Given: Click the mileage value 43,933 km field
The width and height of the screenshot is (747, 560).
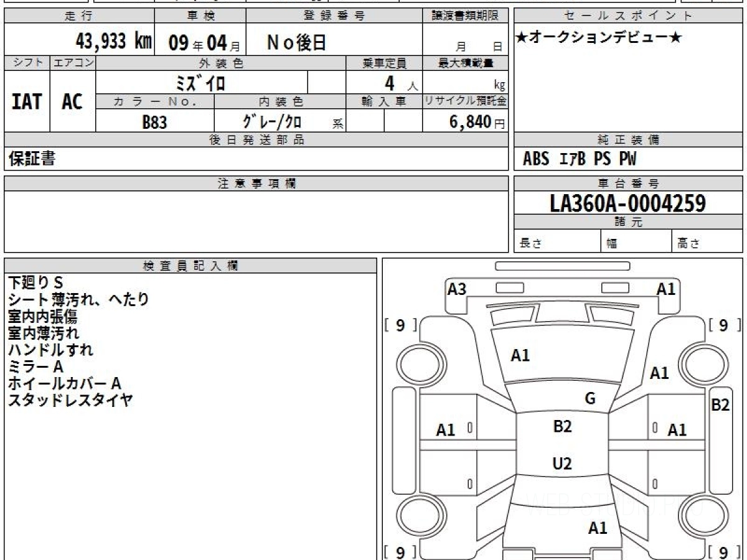Looking at the screenshot, I should click(112, 40).
